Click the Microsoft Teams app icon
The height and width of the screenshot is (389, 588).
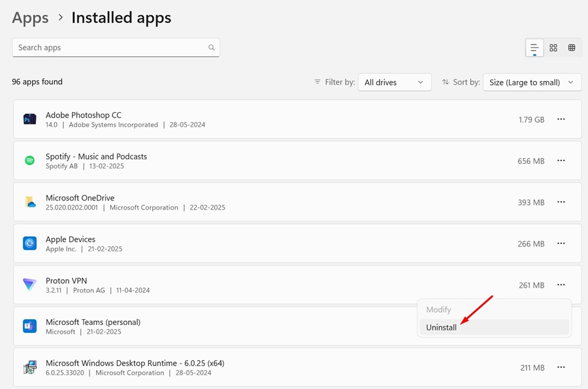point(29,326)
